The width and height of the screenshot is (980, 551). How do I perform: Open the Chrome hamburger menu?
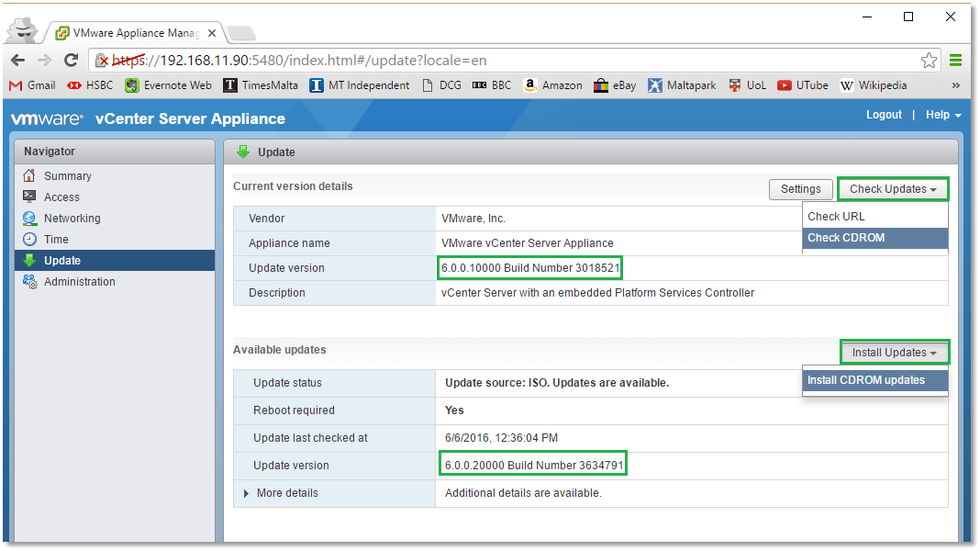pyautogui.click(x=955, y=60)
